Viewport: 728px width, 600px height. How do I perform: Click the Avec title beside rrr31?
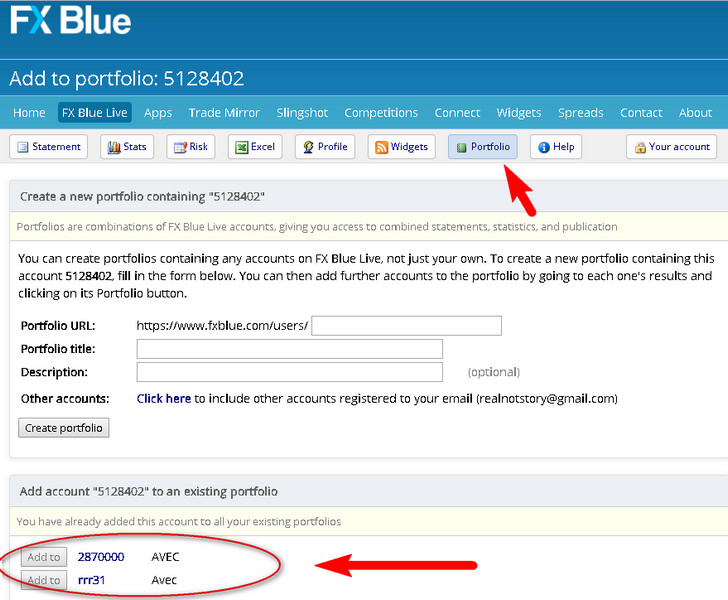point(164,580)
